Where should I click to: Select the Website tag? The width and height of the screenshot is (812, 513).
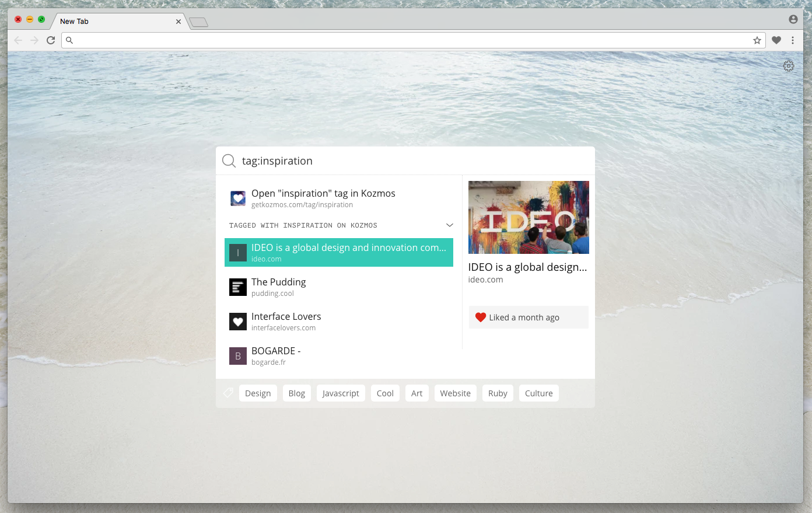pos(456,393)
